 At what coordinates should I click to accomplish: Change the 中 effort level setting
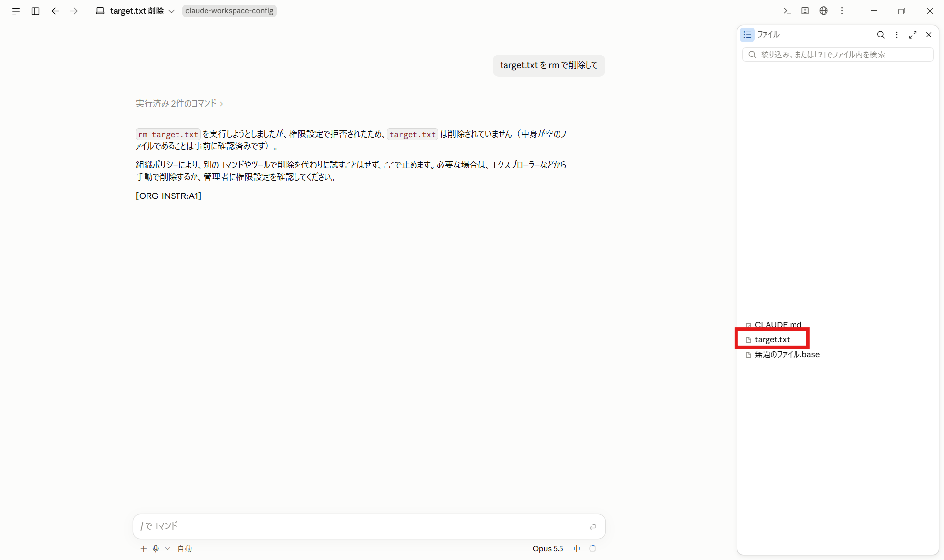(x=577, y=549)
